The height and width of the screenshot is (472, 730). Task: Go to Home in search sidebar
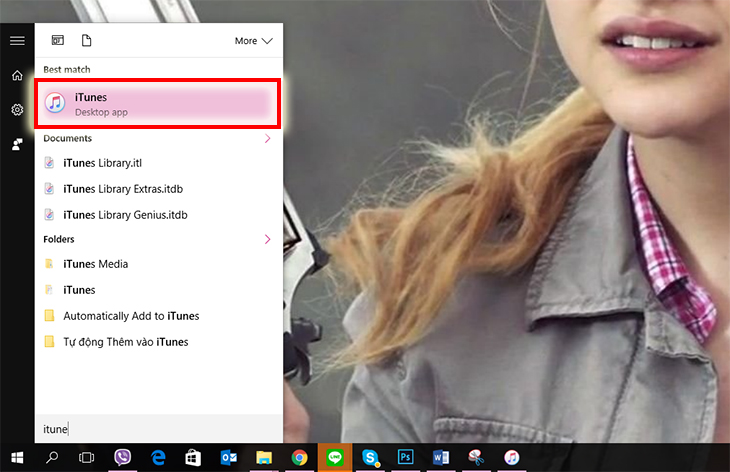pos(17,75)
